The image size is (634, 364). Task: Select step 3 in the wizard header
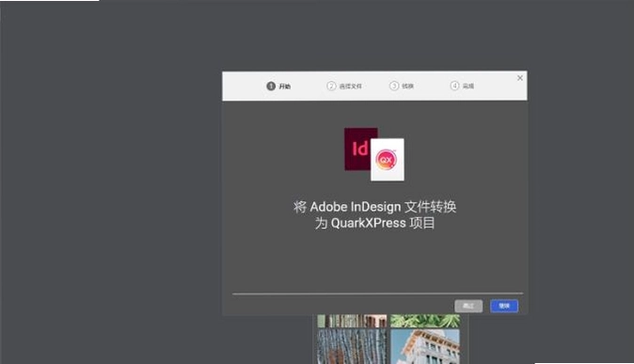(402, 87)
